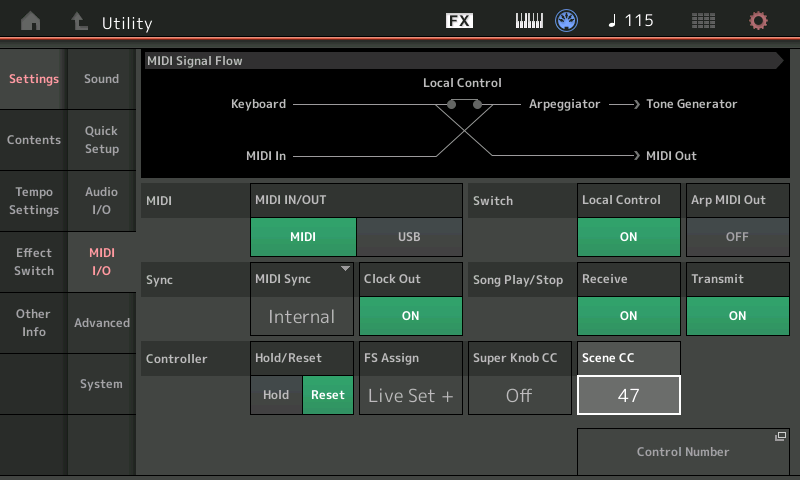Screen dimensions: 800x480
Task: Open MIDI Sync dropdown set to Internal
Action: click(302, 315)
